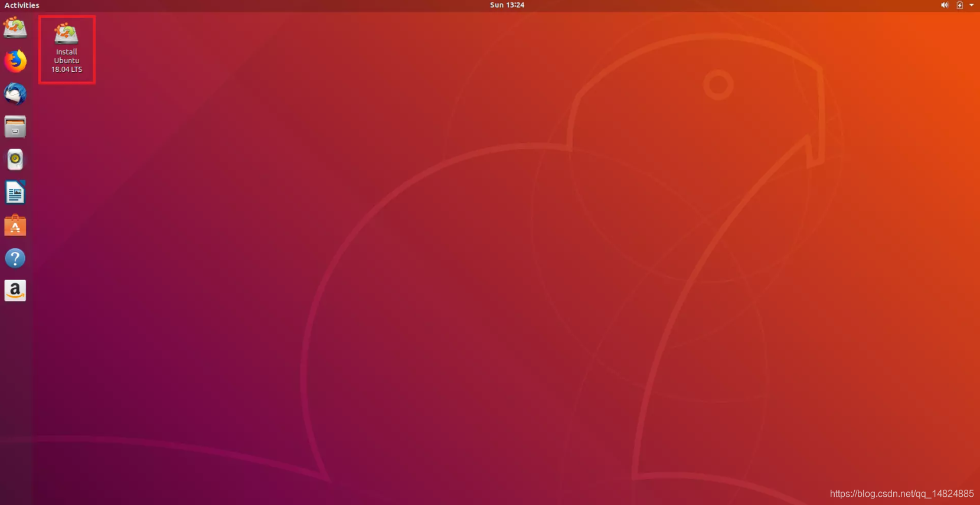The width and height of the screenshot is (980, 505).
Task: Open the Sun 13:24 clock menu
Action: 507,5
